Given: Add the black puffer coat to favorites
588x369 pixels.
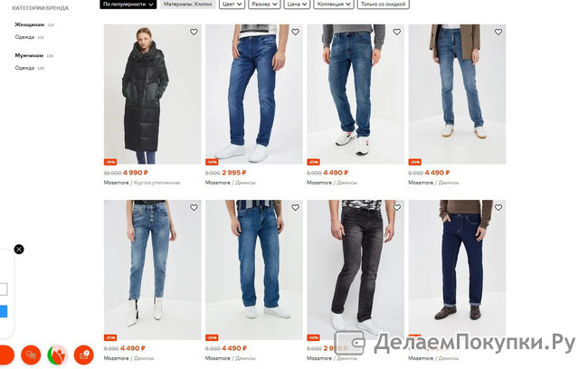Looking at the screenshot, I should pyautogui.click(x=194, y=33).
